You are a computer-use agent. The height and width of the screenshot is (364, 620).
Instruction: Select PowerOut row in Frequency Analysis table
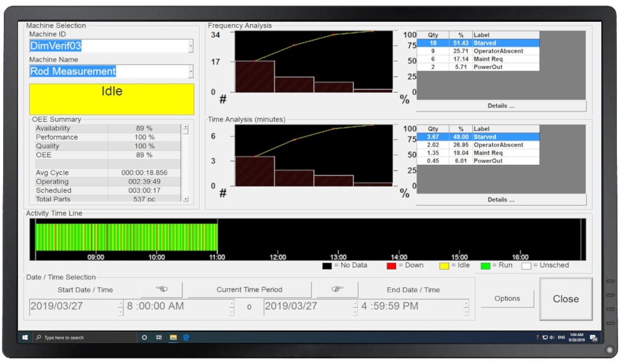pyautogui.click(x=478, y=67)
